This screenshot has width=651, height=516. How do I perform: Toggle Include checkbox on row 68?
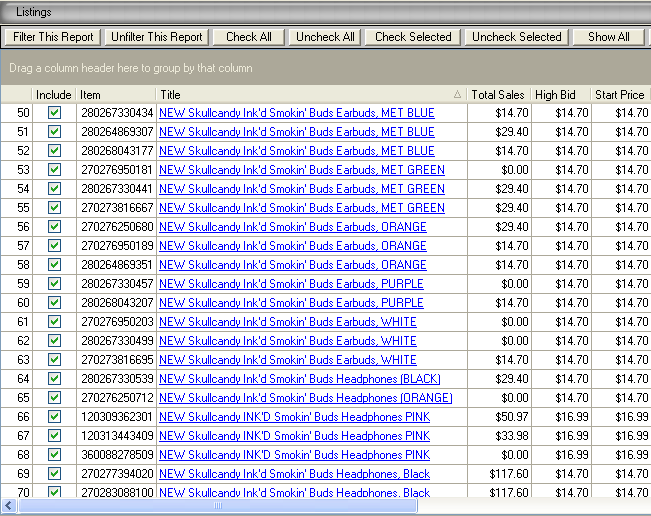click(54, 455)
